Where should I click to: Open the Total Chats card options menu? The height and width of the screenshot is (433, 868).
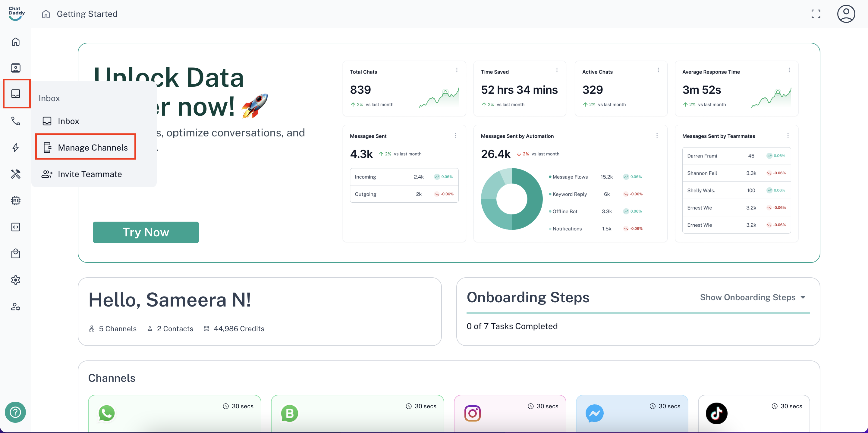click(x=457, y=70)
